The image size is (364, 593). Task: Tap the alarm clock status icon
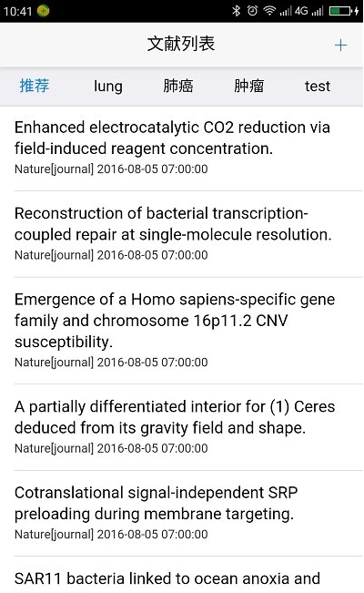(x=252, y=11)
